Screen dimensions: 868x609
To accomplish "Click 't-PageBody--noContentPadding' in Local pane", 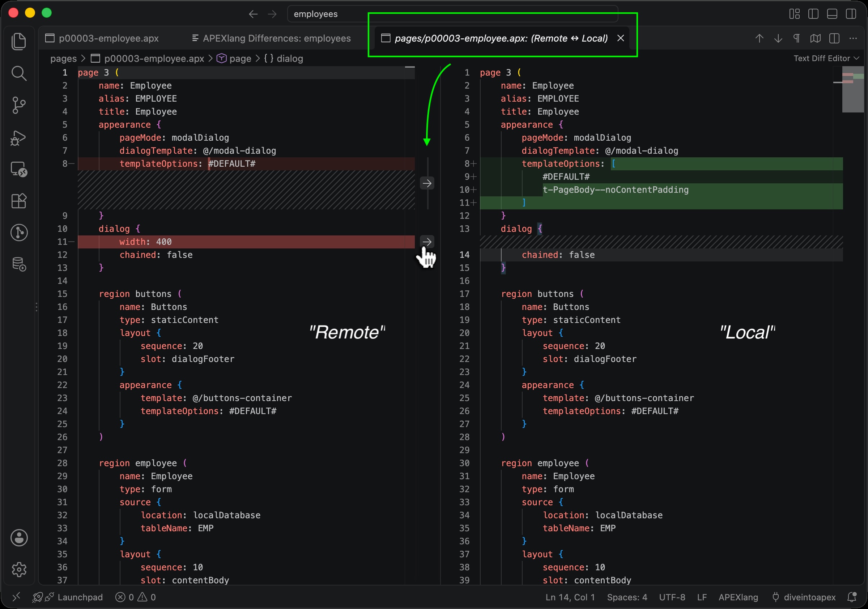I will pos(616,190).
